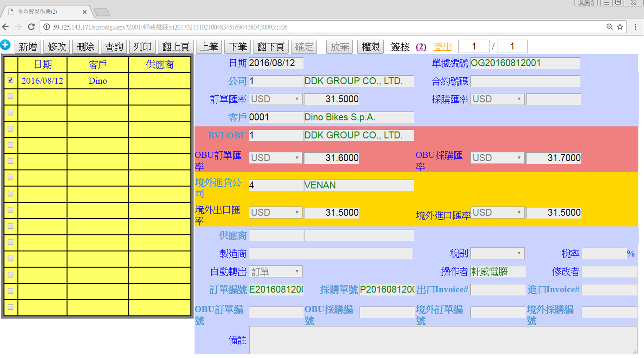The height and width of the screenshot is (358, 644).
Task: Open the purple (2) link
Action: tap(421, 47)
